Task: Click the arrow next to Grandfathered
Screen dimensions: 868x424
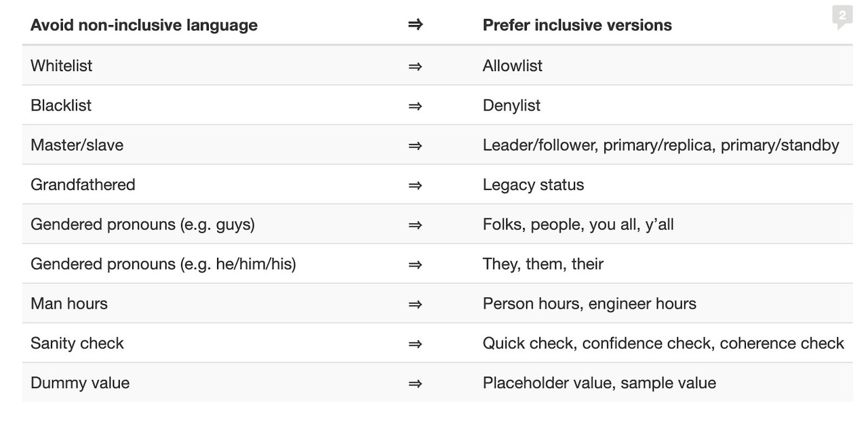Action: (x=415, y=185)
